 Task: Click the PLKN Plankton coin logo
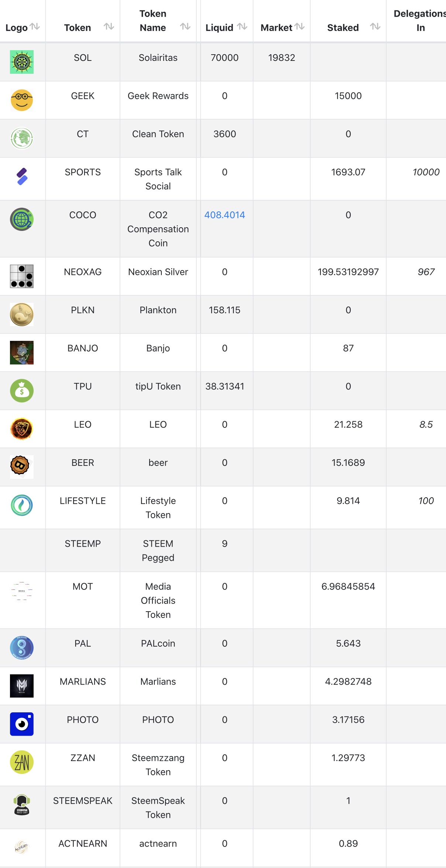coord(22,314)
